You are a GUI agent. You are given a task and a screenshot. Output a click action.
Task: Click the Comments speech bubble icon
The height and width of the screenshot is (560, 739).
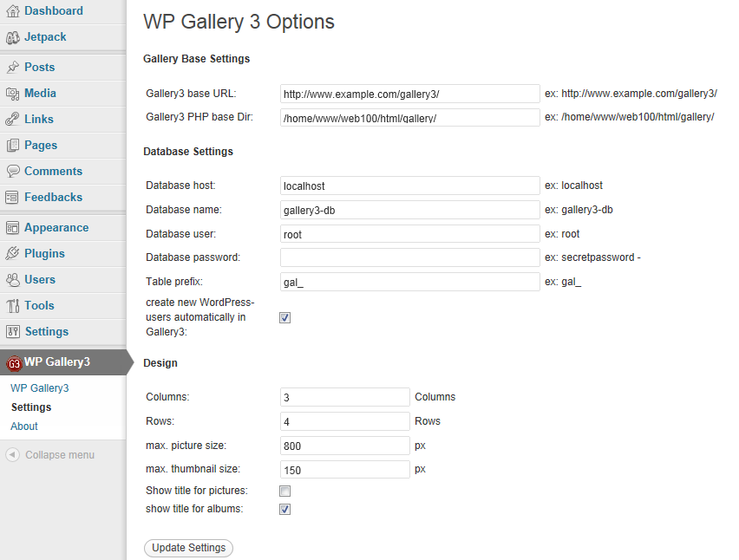coord(13,171)
